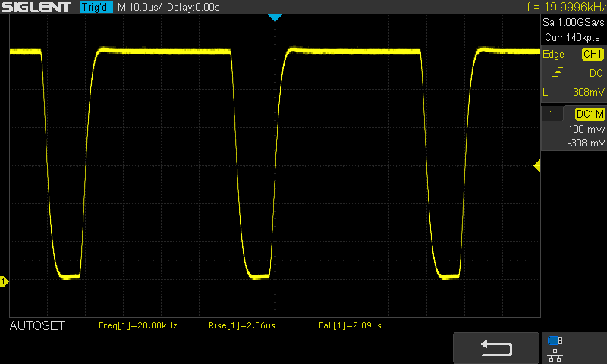Click the DC1M channel coupling badge

(x=590, y=114)
